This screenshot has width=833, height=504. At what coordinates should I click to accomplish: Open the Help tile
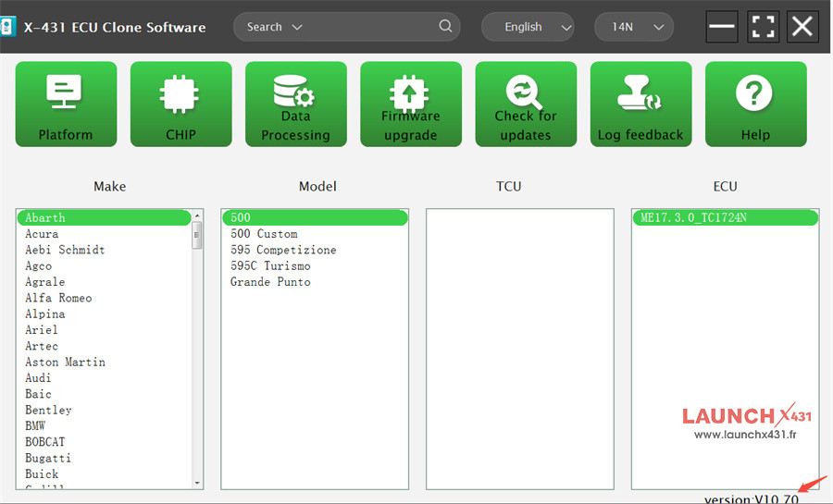click(x=756, y=104)
